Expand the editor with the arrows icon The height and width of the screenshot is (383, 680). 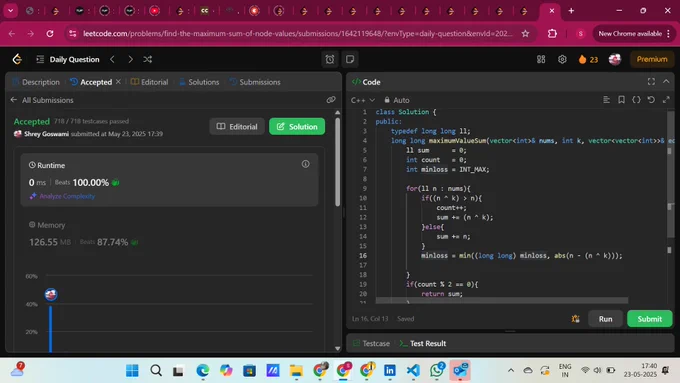point(666,100)
